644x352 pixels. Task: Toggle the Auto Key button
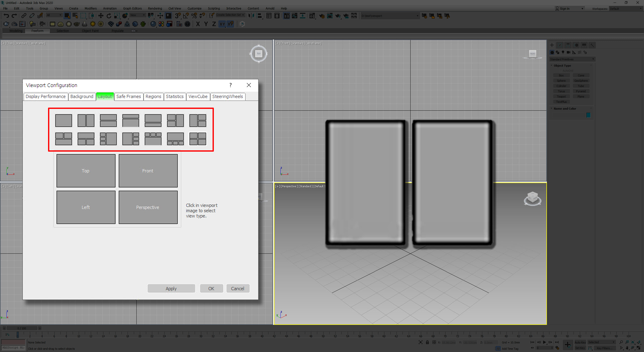pyautogui.click(x=580, y=342)
